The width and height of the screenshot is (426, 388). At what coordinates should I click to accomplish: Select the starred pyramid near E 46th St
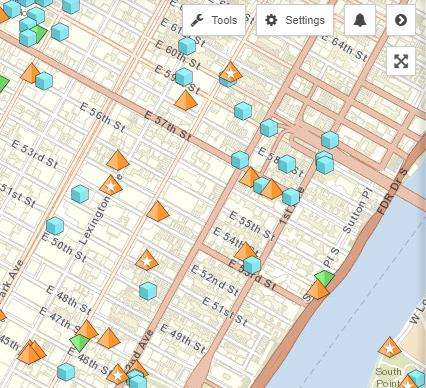(x=117, y=374)
